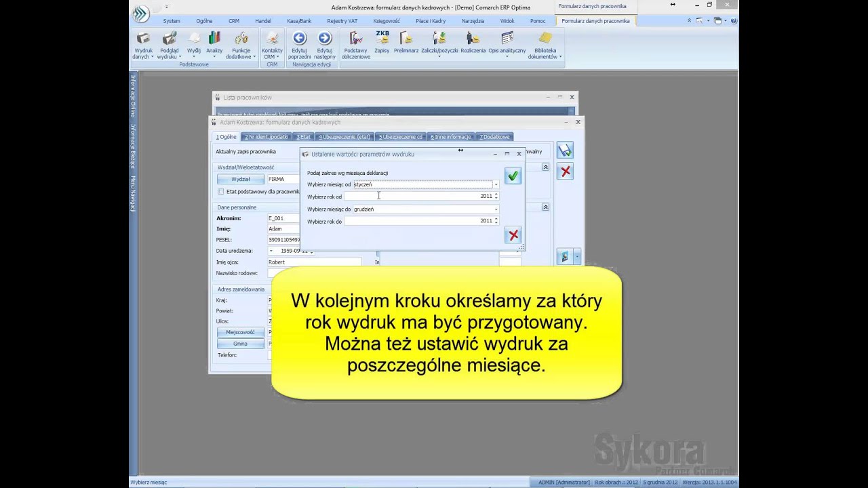Open the Informacje Bieżące side panel

point(133,146)
